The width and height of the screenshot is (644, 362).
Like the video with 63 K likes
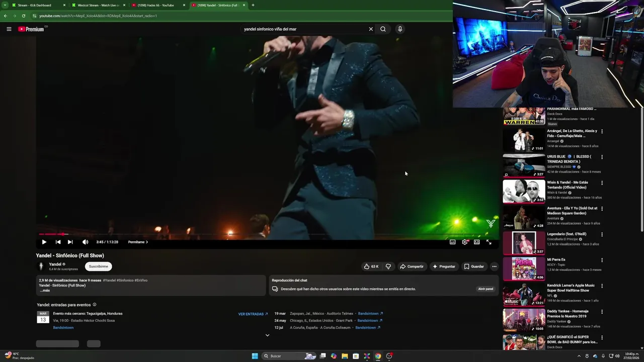tap(371, 266)
